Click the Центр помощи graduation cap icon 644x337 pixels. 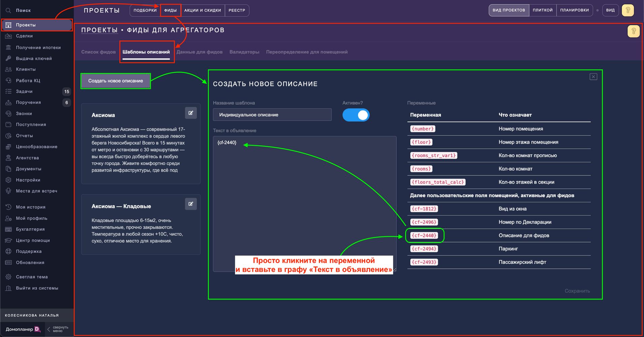click(x=8, y=240)
